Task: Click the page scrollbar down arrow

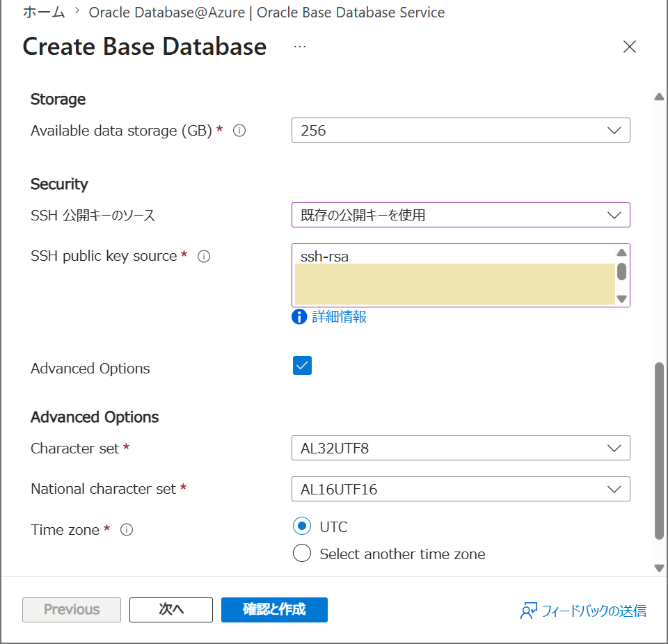Action: [659, 567]
